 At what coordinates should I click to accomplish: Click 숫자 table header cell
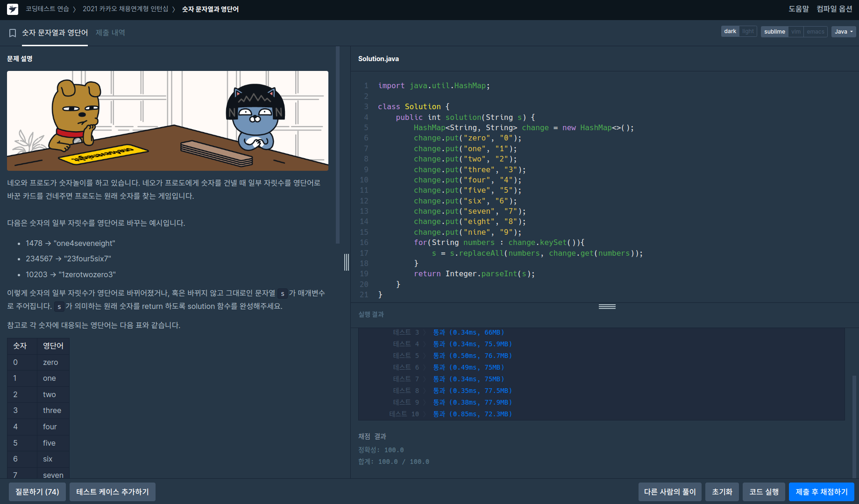tap(22, 346)
